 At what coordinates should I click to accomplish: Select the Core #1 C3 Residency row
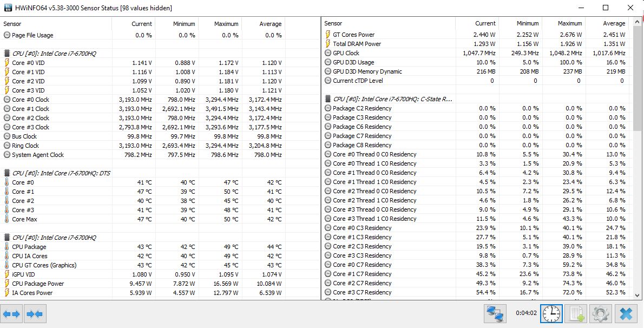[x=475, y=237]
